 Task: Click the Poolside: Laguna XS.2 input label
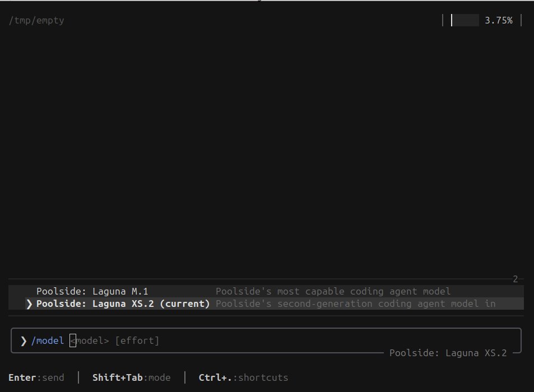(448, 353)
